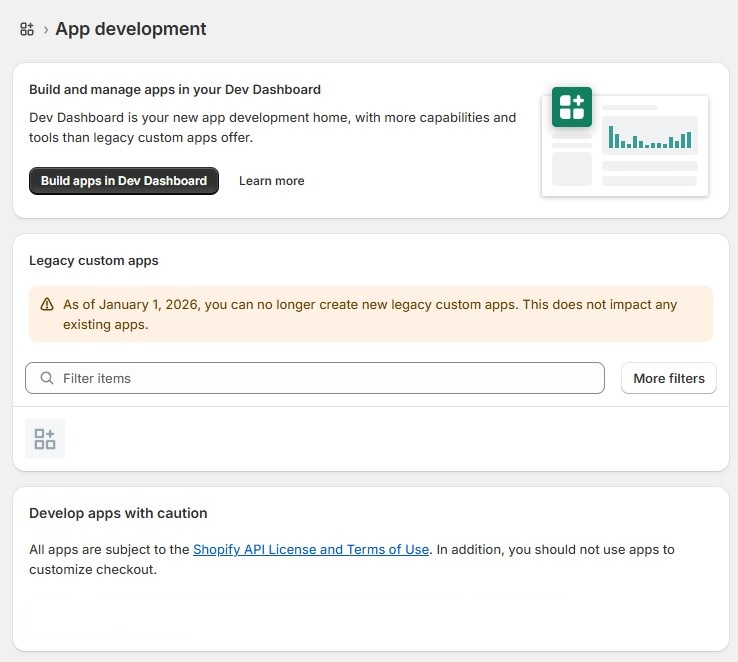Click the Dev Dashboard description paragraph
738x662 pixels.
272,127
